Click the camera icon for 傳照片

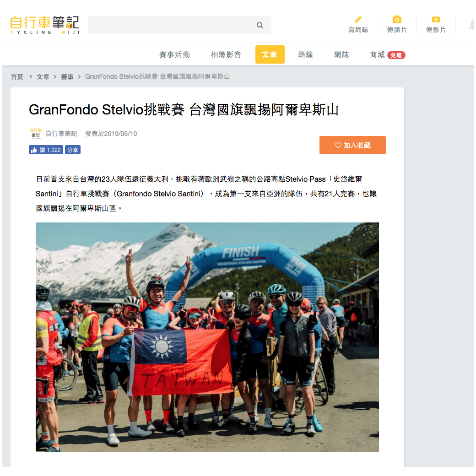click(x=397, y=19)
